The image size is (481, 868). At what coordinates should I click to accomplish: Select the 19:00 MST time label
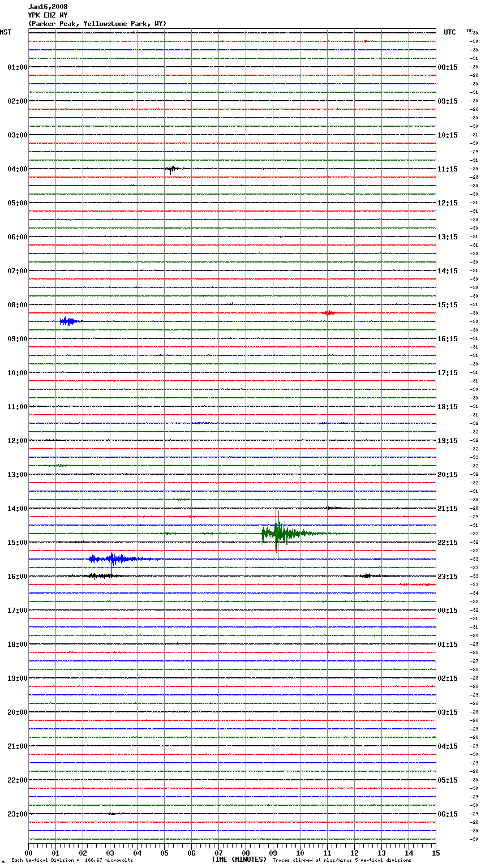pos(18,678)
